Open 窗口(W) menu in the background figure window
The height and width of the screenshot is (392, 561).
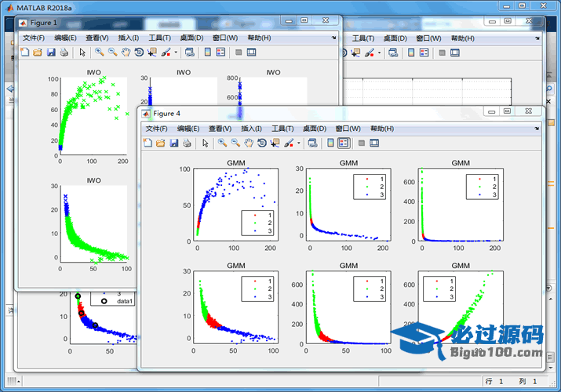pos(428,38)
